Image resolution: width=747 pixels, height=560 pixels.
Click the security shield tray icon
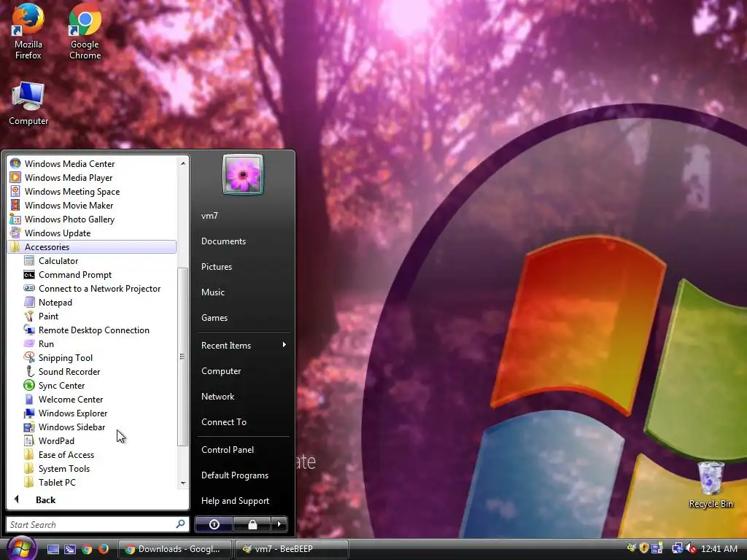pos(644,548)
